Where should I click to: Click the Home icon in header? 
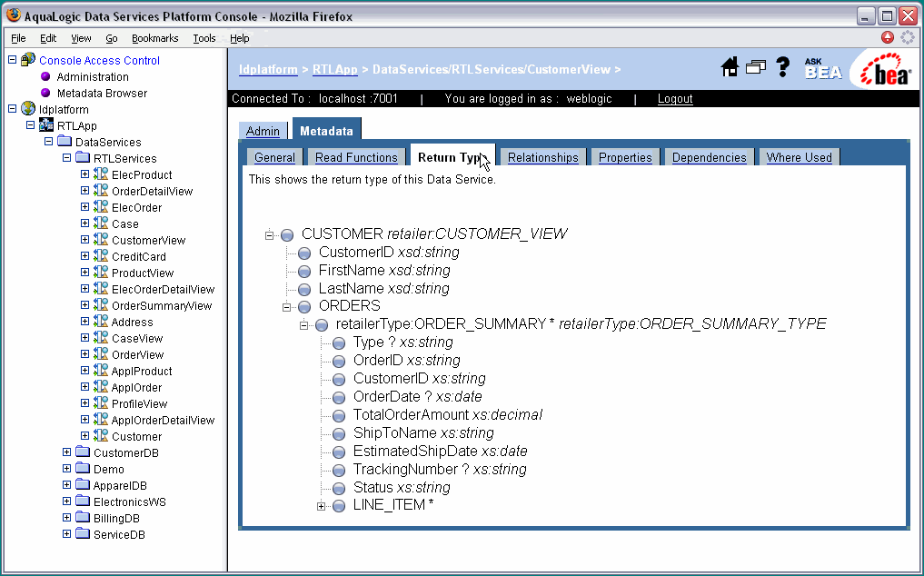pyautogui.click(x=730, y=66)
